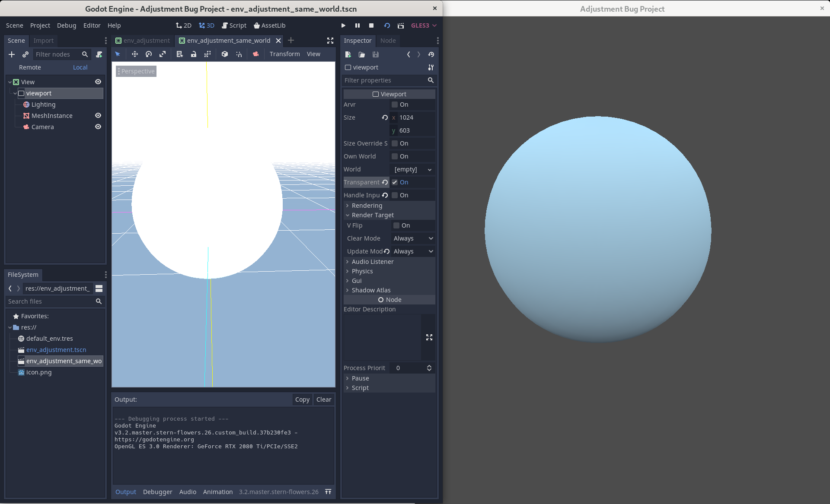This screenshot has height=504, width=830.
Task: Open the Debug menu
Action: (x=67, y=25)
